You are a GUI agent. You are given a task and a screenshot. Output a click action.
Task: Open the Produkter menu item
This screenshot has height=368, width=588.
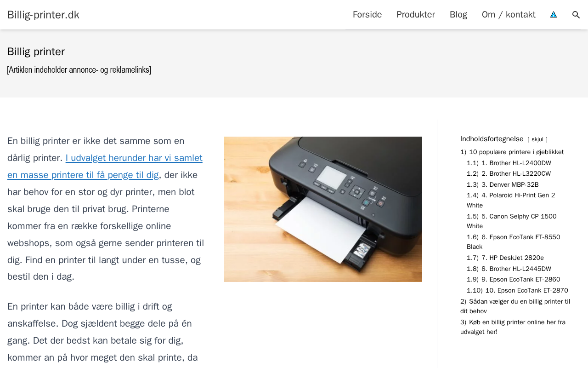point(416,15)
